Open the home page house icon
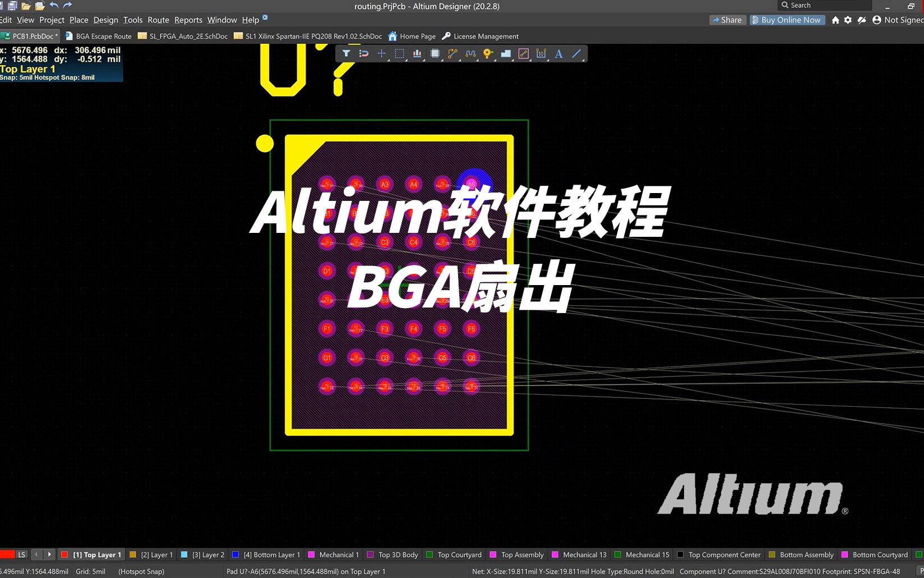This screenshot has width=924, height=578. [x=835, y=20]
